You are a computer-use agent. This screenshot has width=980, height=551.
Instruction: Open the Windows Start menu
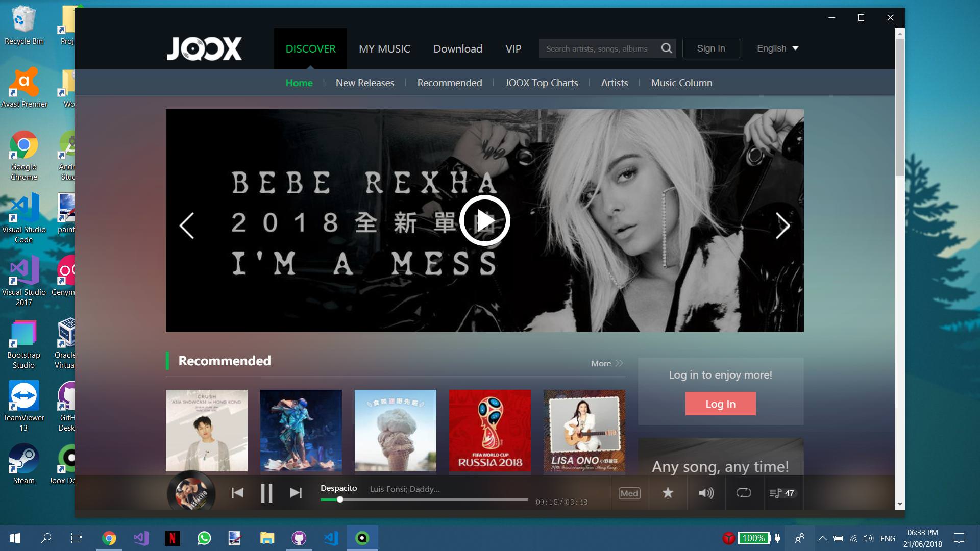coord(15,538)
